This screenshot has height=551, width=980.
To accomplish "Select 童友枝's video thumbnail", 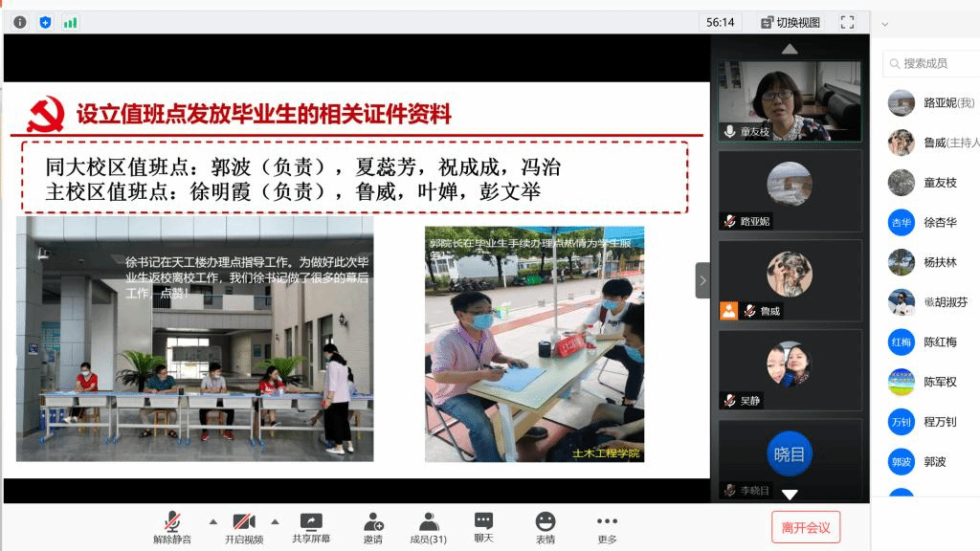I will click(x=789, y=100).
